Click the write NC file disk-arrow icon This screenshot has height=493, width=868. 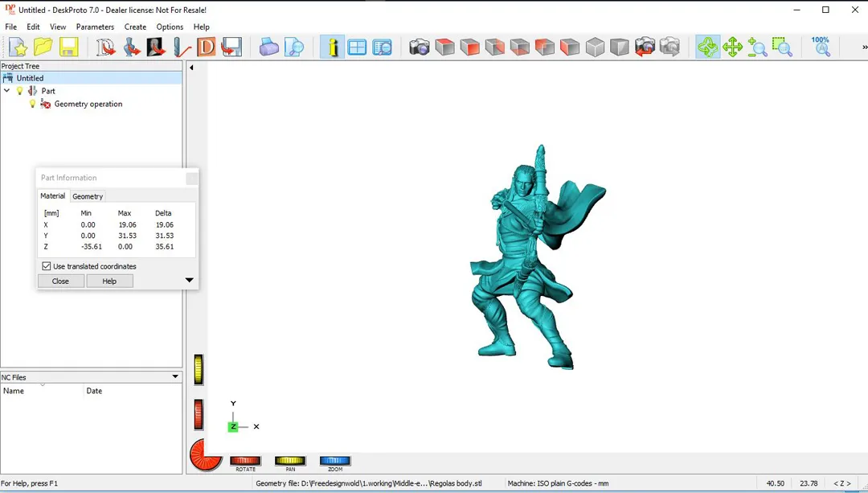pyautogui.click(x=231, y=47)
